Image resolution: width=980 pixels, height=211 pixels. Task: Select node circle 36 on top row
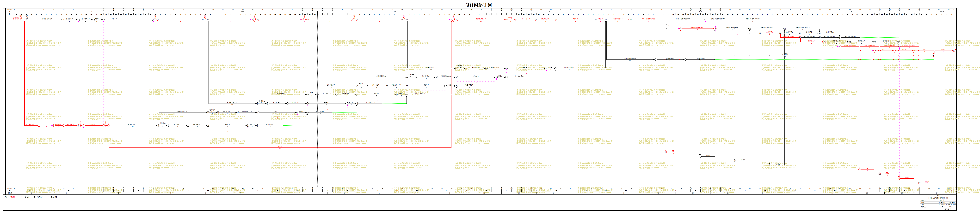pyautogui.click(x=302, y=20)
